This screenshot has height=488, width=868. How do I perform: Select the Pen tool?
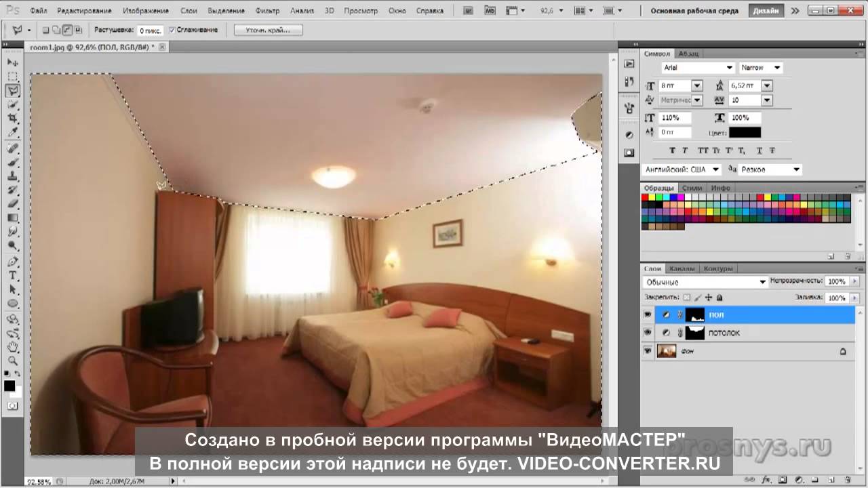[x=13, y=262]
